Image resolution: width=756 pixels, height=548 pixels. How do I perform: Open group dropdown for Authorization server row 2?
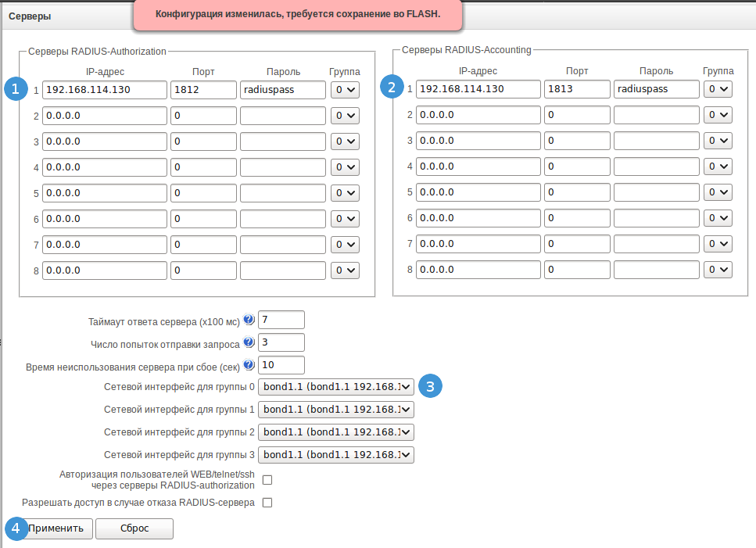coord(345,116)
